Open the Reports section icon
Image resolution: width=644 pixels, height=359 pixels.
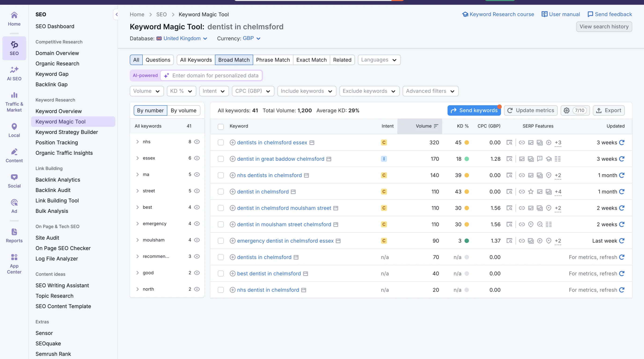coord(14,236)
